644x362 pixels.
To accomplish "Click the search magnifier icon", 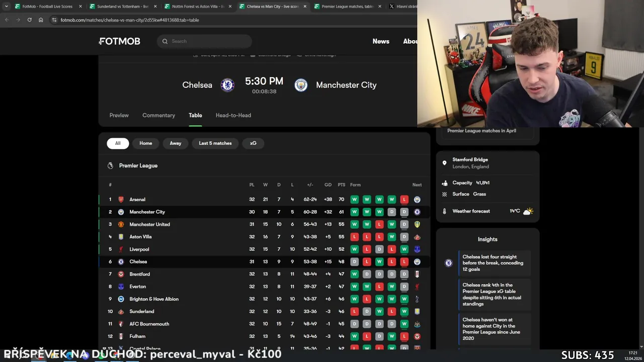I will 165,41.
